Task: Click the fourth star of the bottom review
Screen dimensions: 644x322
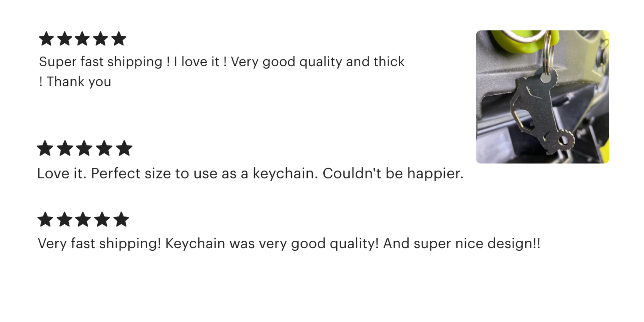Action: [x=102, y=220]
